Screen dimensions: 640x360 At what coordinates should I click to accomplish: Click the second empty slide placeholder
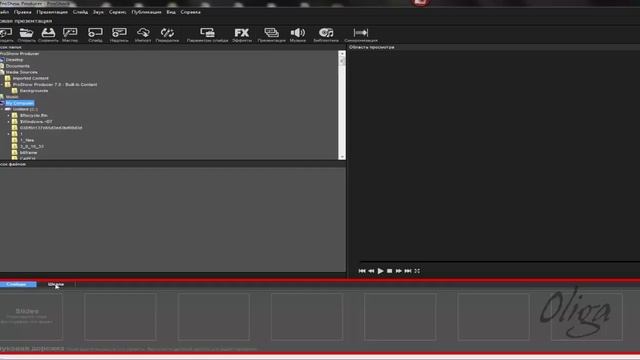120,316
